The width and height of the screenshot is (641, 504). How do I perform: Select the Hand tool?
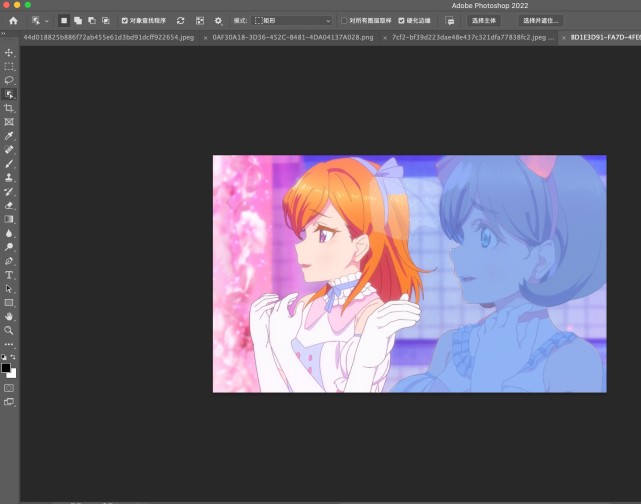[x=9, y=316]
